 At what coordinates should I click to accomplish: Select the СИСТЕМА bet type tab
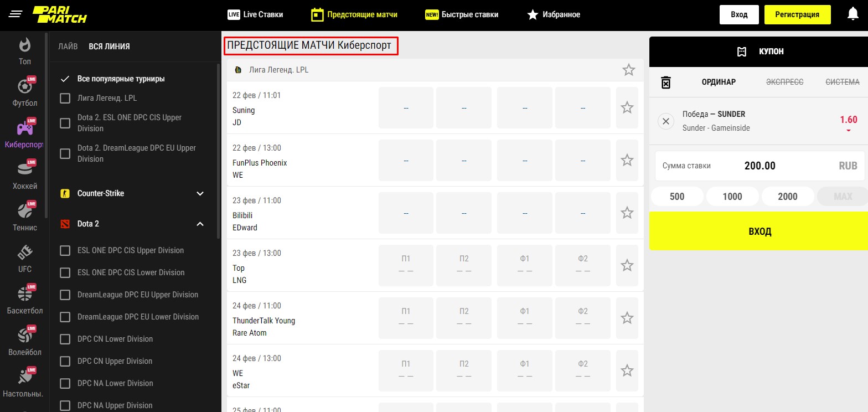[x=843, y=82]
